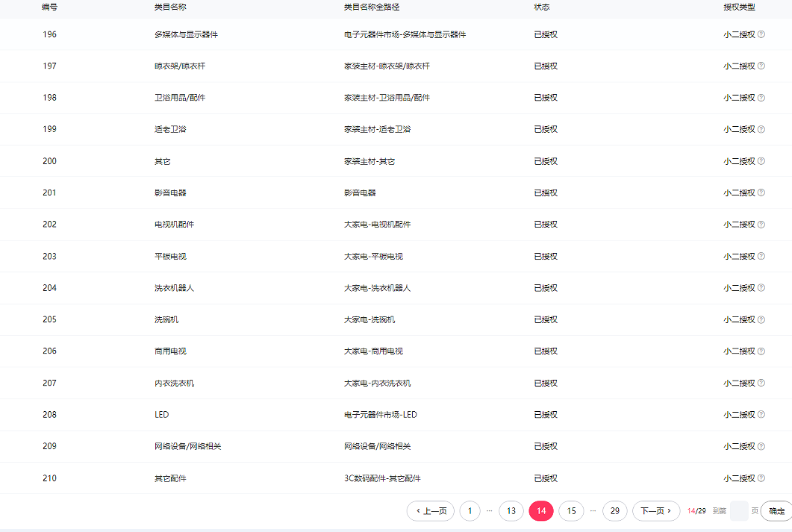
Task: Open page 15 in pagination
Action: (571, 511)
